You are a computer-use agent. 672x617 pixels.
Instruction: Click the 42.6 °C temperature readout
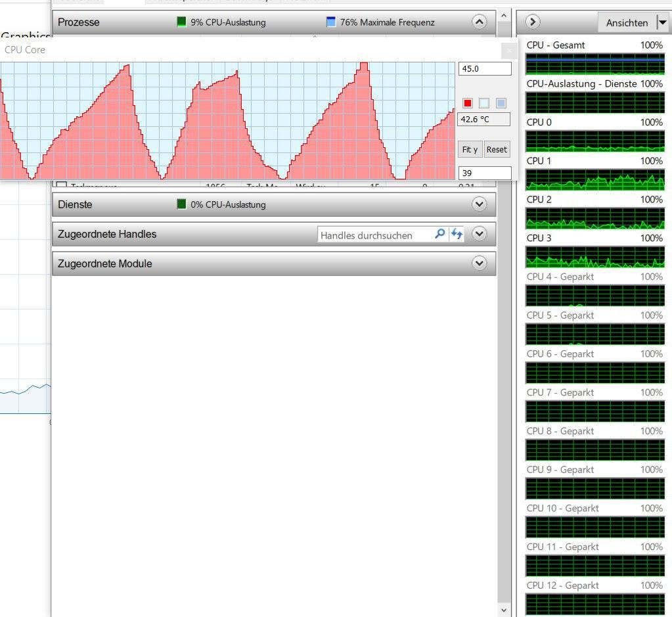click(x=484, y=119)
